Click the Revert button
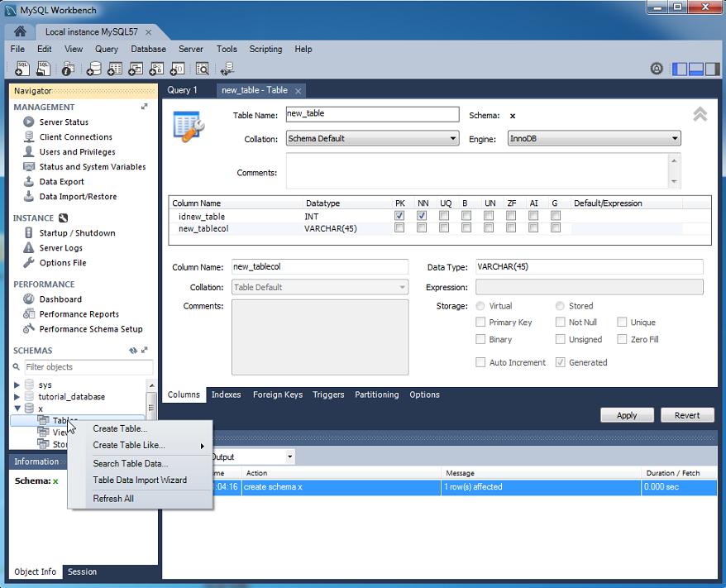The height and width of the screenshot is (588, 726). pos(687,415)
